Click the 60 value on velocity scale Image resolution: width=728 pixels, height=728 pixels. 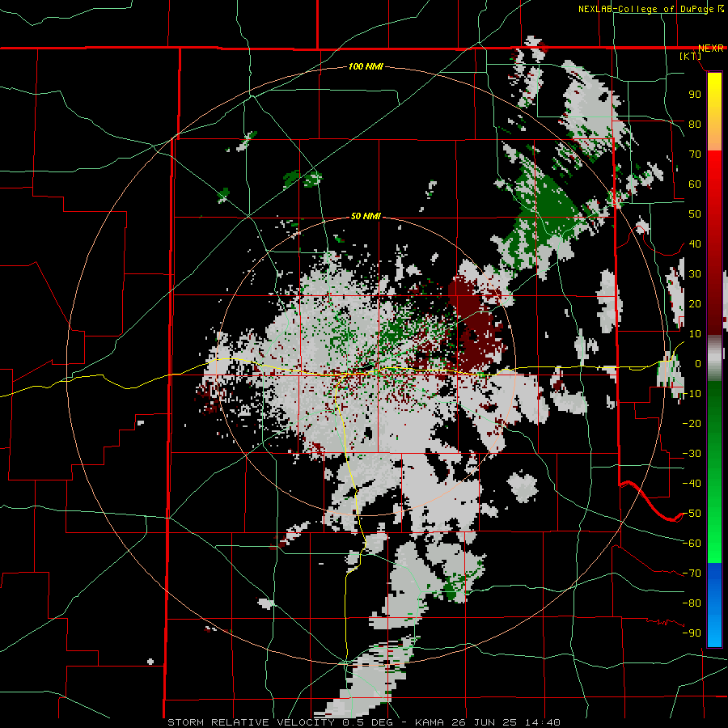point(695,184)
